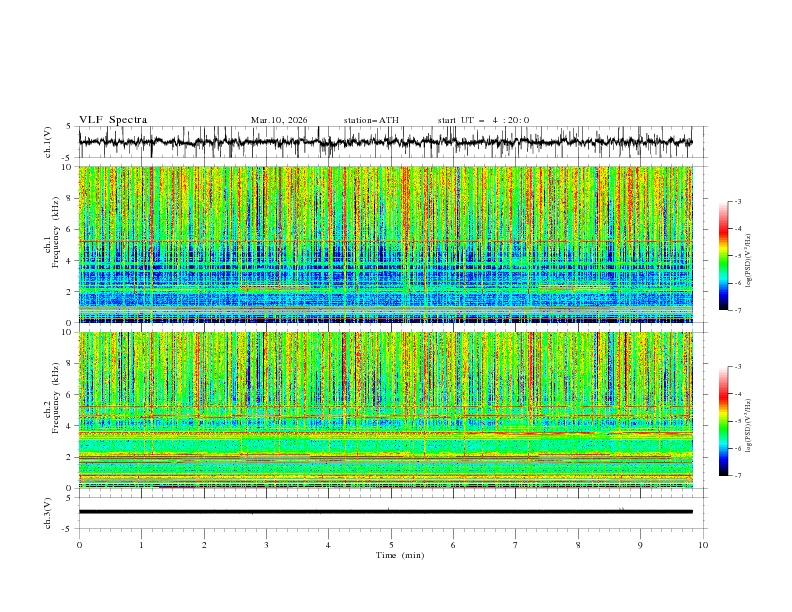This screenshot has height=612, width=792.
Task: Select the "start UT = 4 :20: 0" text
Action: 483,120
